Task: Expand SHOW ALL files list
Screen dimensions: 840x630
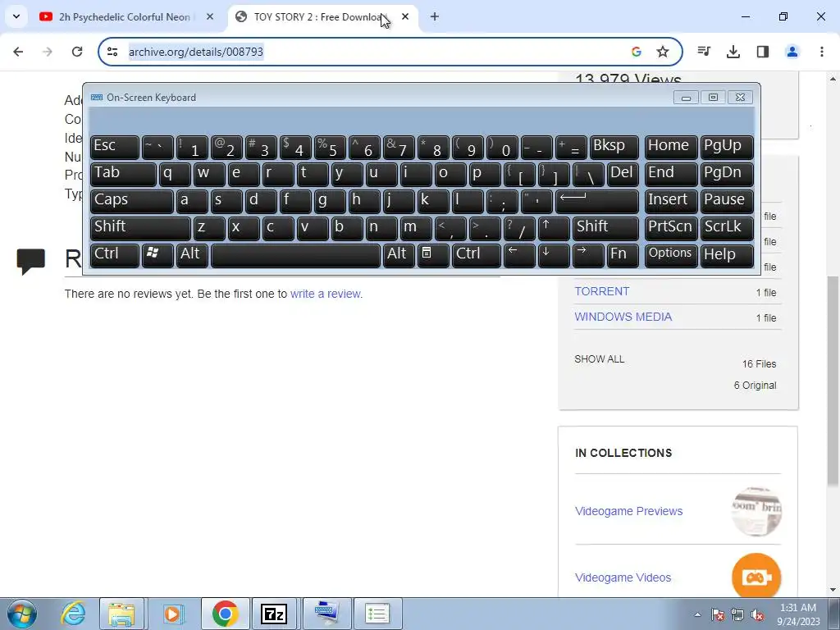Action: click(600, 359)
